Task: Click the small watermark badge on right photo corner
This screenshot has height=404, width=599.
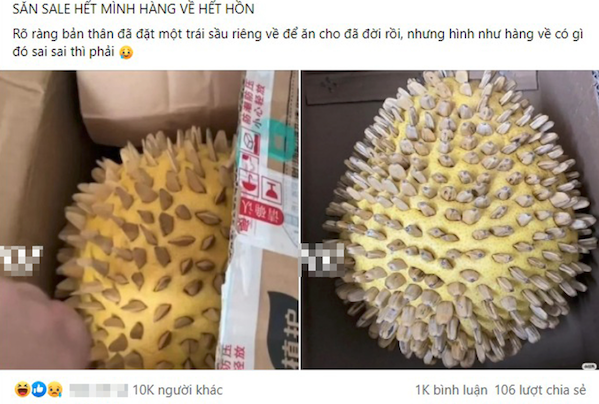Action: pos(589,366)
